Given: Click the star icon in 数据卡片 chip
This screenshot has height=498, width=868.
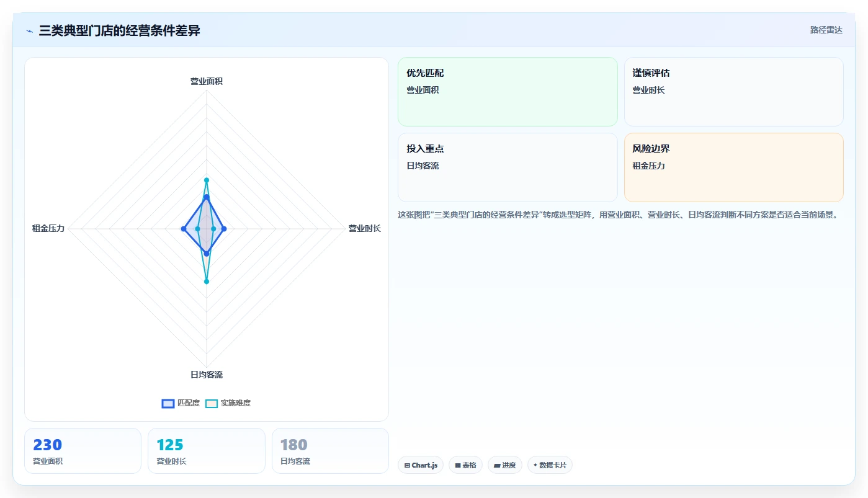Looking at the screenshot, I should click(535, 465).
